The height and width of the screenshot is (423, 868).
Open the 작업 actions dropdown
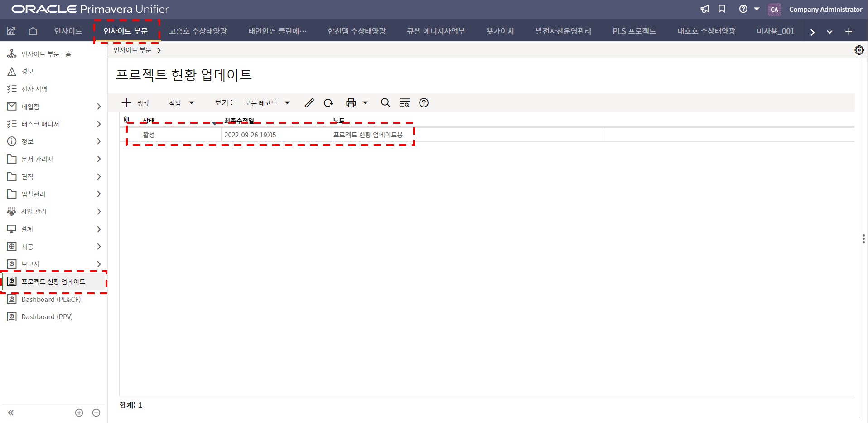[181, 103]
